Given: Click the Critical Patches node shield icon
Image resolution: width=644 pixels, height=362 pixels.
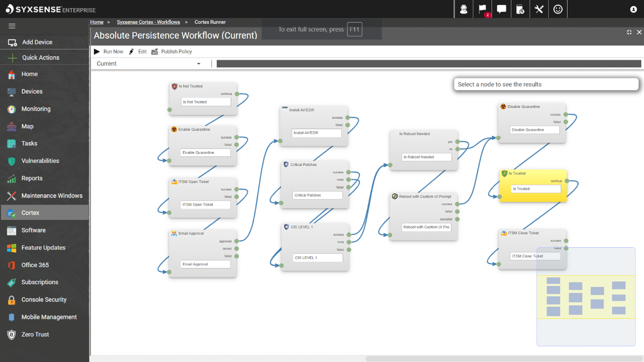Looking at the screenshot, I should [286, 165].
